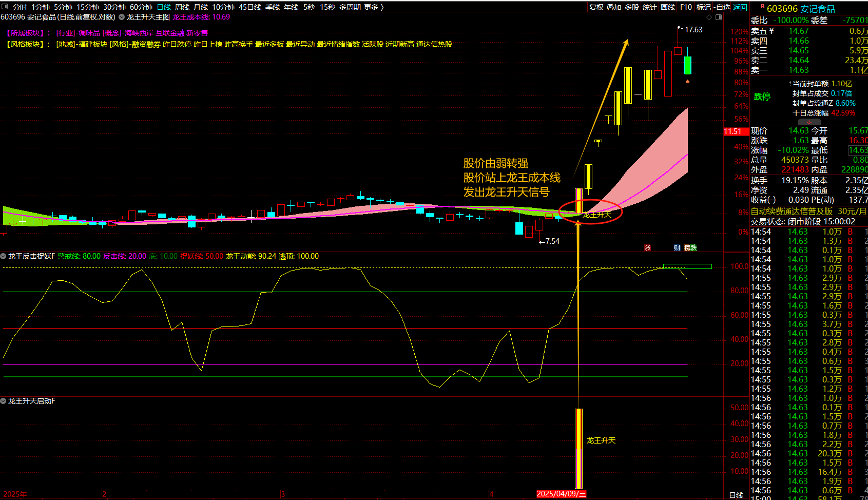Select the 5秒 period

point(309,7)
